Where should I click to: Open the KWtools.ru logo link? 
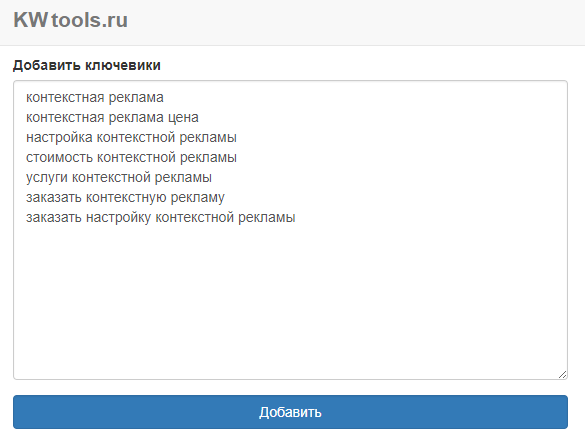71,20
